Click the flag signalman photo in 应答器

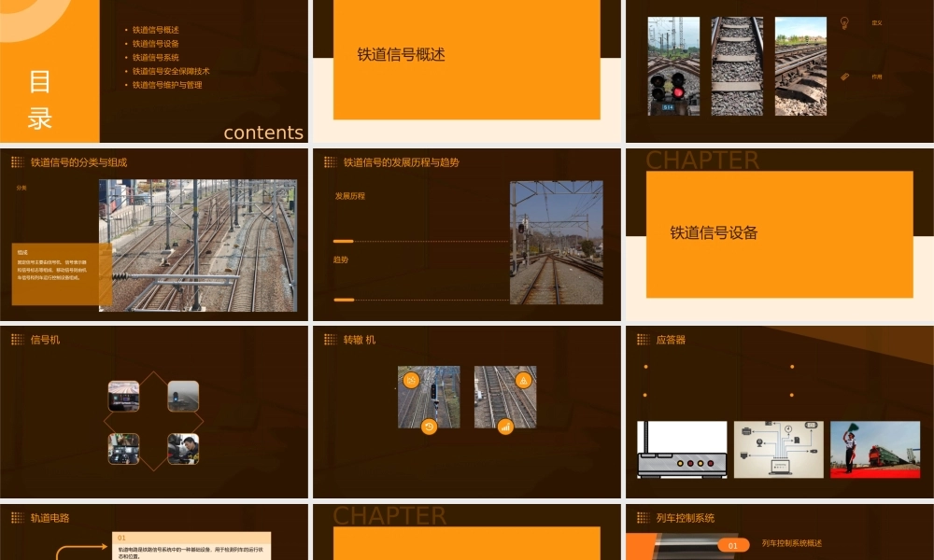point(875,450)
